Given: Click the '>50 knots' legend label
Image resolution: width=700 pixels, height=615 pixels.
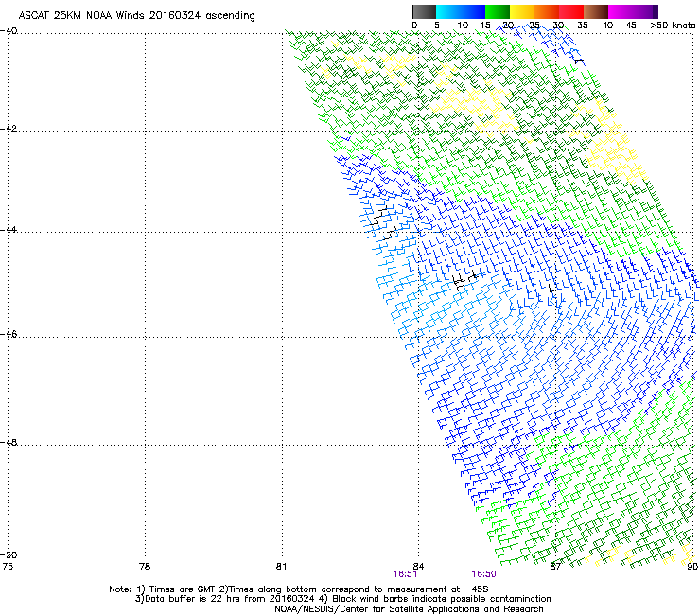Looking at the screenshot, I should 673,26.
